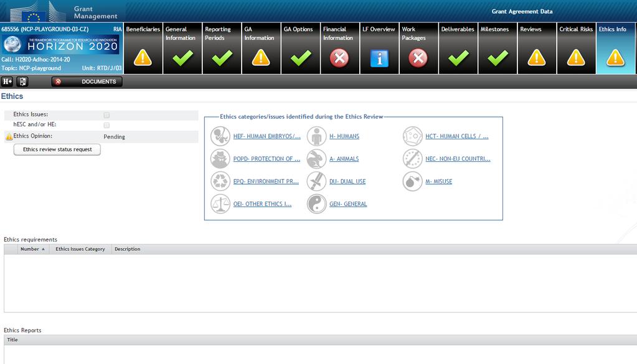Go to Milestones tab

point(498,49)
